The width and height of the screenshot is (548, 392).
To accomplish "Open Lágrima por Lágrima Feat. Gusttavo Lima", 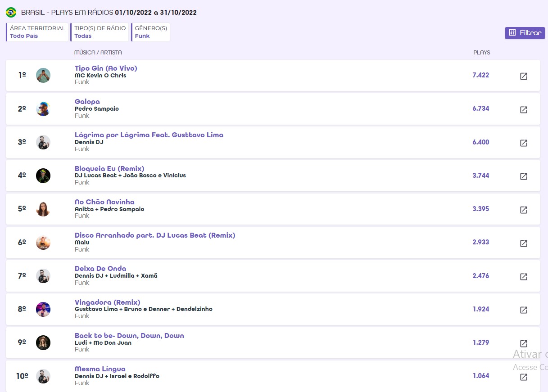I will click(x=149, y=135).
